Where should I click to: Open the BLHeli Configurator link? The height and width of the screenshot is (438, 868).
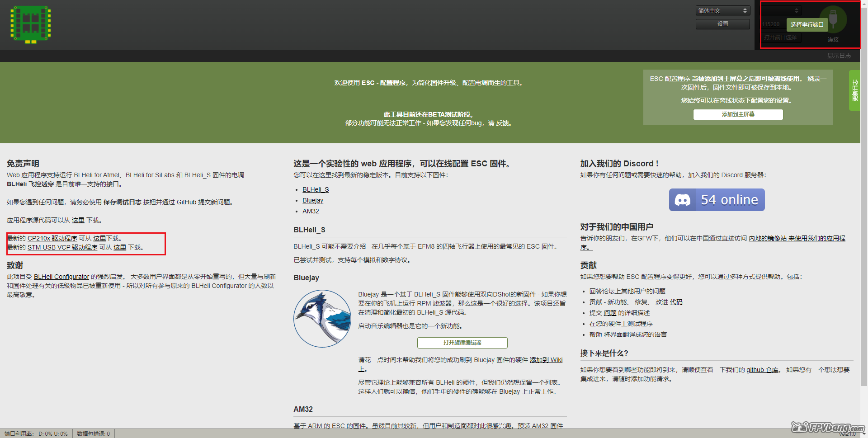61,277
